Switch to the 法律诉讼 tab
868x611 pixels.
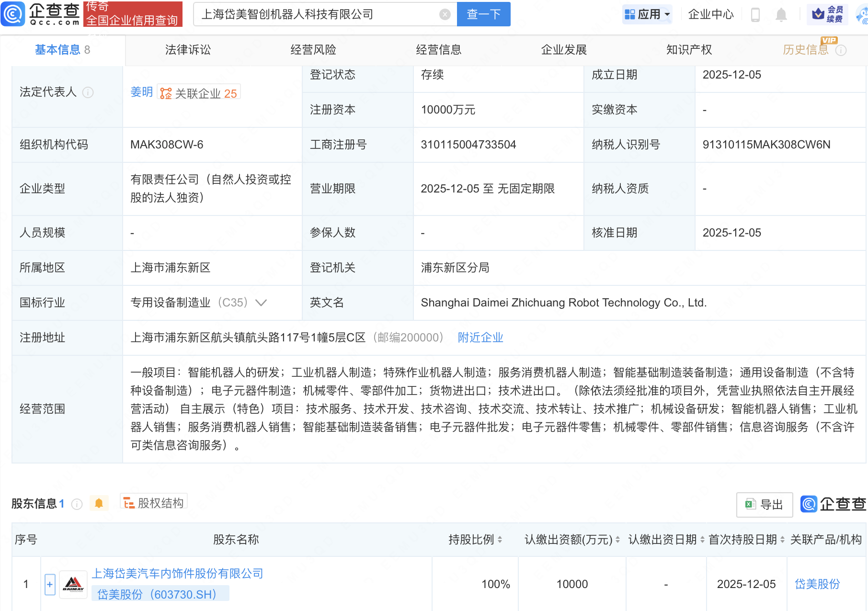pos(187,50)
